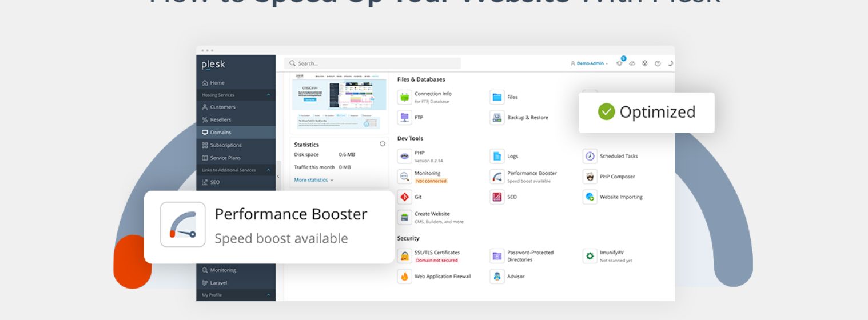The height and width of the screenshot is (320, 868).
Task: Refresh the Statistics panel
Action: 383,144
